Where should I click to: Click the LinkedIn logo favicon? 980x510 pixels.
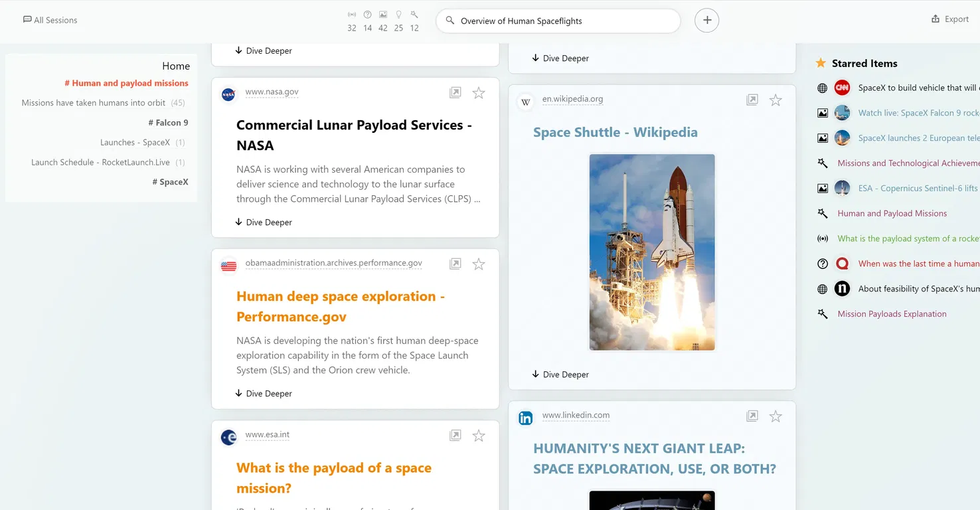(x=525, y=418)
